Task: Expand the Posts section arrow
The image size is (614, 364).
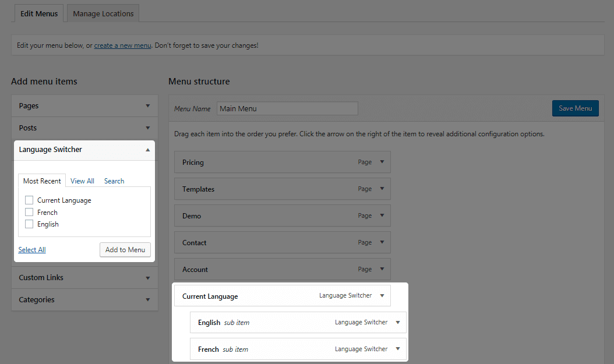Action: pos(148,128)
